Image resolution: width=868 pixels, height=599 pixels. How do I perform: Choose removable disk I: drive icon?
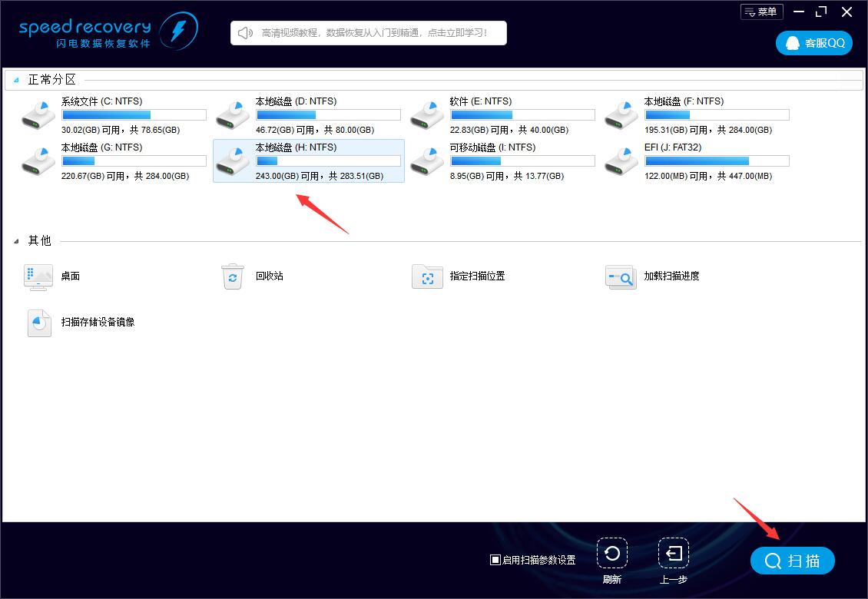(426, 161)
